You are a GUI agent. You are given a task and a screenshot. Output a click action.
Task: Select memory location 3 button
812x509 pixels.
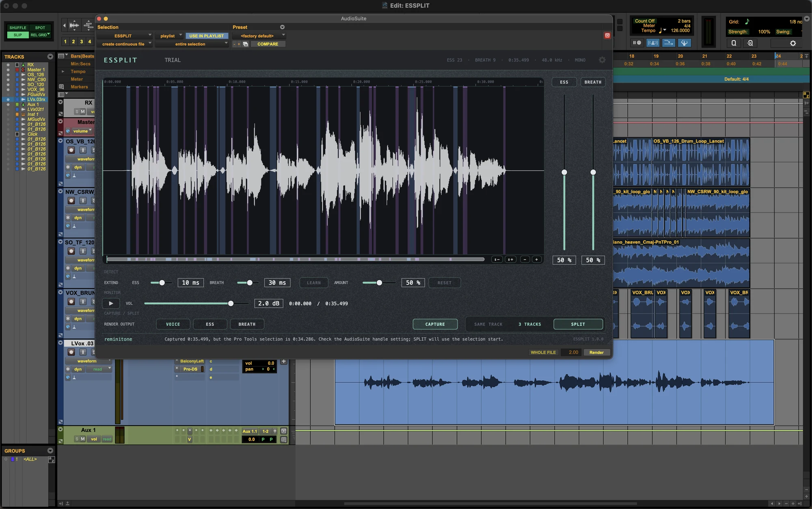82,41
